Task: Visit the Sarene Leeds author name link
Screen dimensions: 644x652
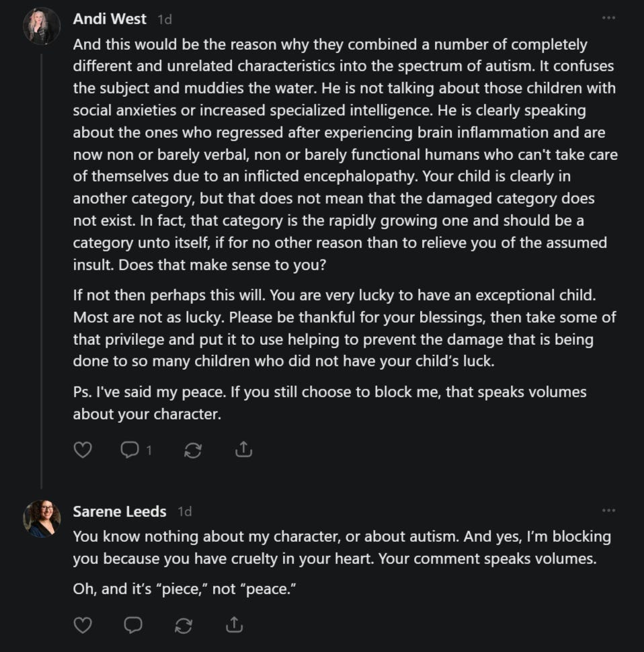Action: coord(120,512)
